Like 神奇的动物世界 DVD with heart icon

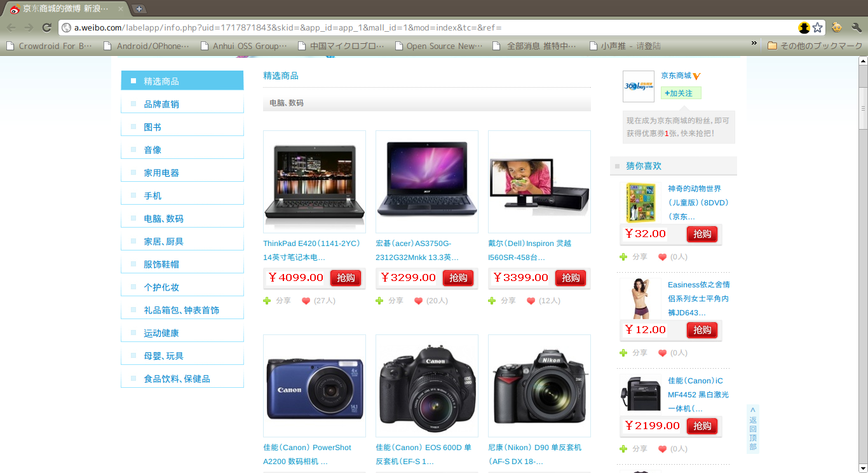point(662,257)
